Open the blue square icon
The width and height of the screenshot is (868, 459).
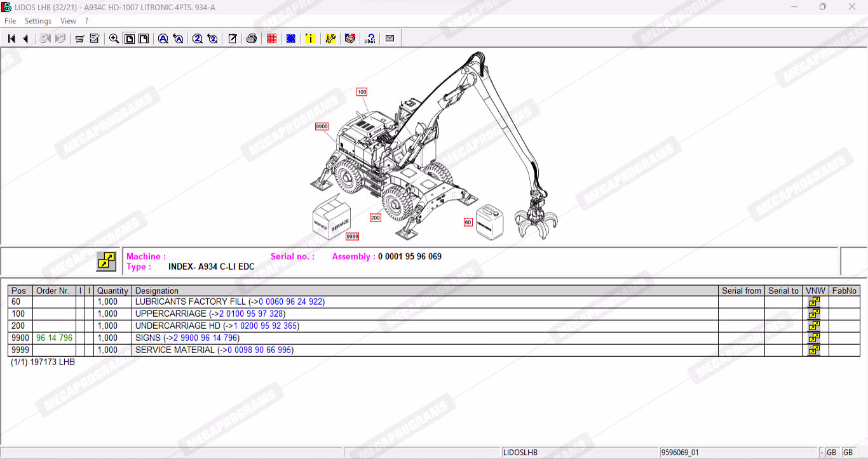click(291, 39)
